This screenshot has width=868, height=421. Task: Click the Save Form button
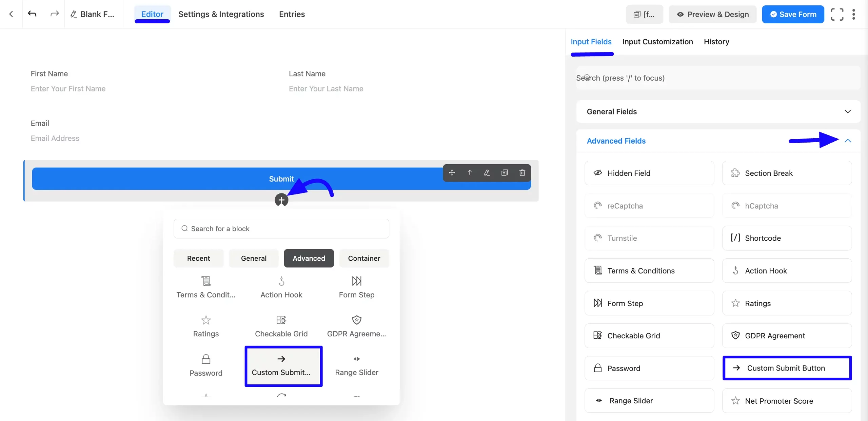(793, 14)
